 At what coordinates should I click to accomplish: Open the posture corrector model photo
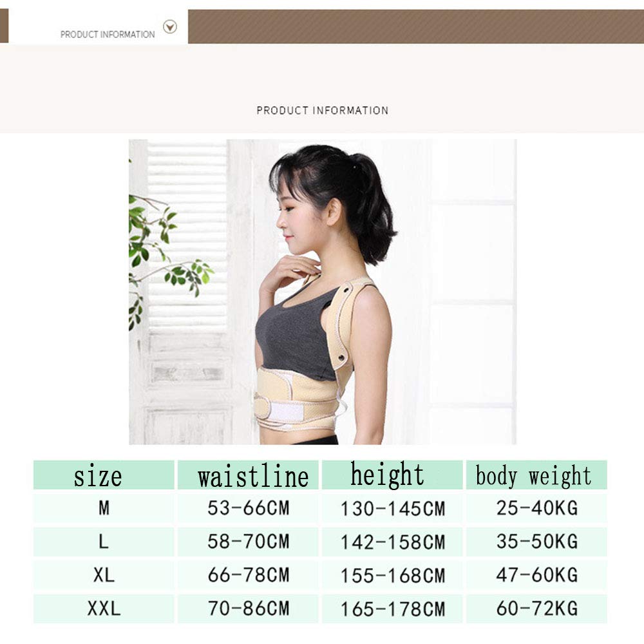[323, 292]
